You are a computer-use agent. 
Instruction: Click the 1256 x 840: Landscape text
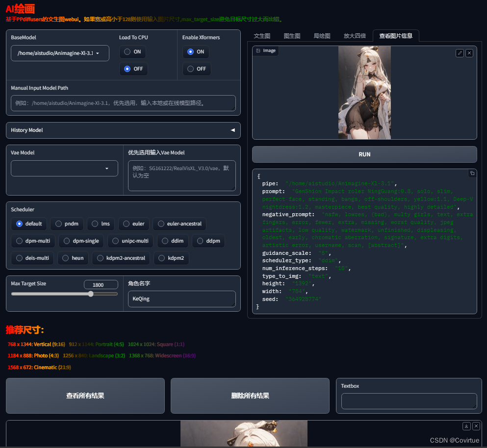coord(94,355)
